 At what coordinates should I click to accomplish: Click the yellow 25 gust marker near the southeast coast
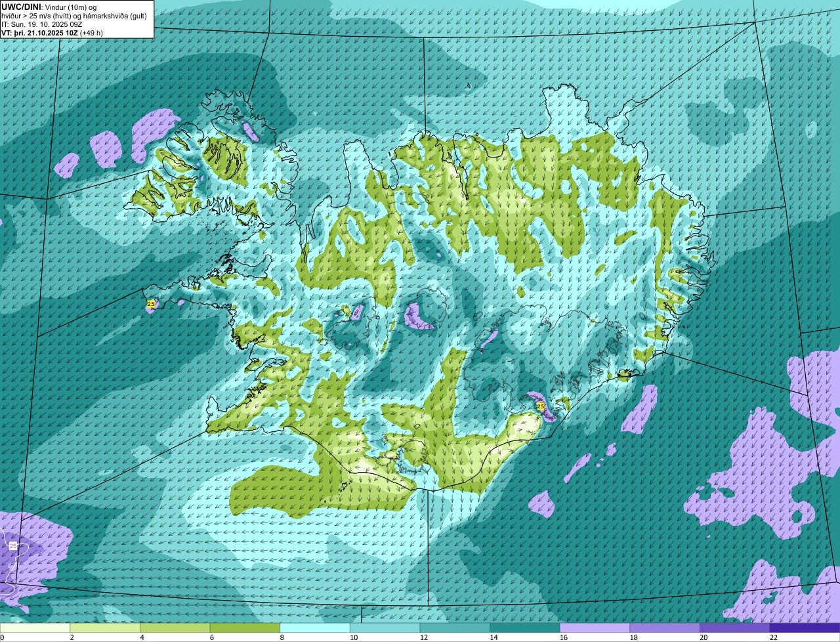(x=541, y=406)
